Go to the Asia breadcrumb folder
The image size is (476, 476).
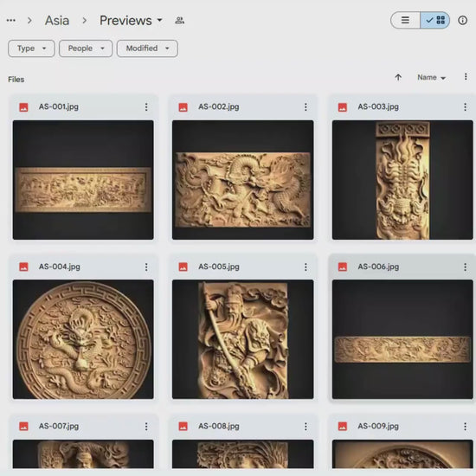click(x=57, y=21)
